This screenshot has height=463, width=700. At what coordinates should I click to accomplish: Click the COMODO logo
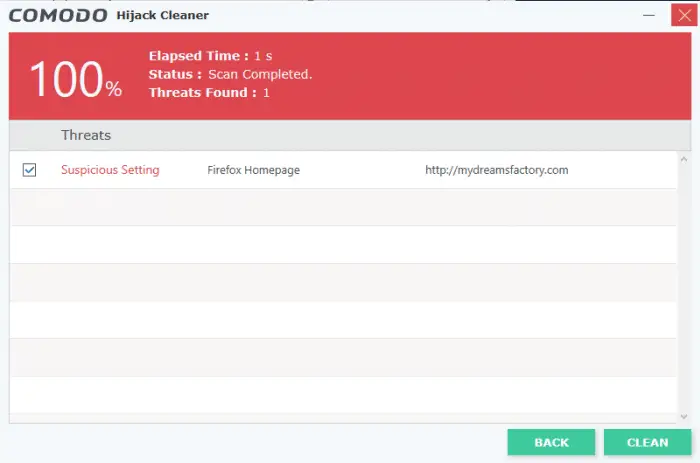pyautogui.click(x=58, y=16)
